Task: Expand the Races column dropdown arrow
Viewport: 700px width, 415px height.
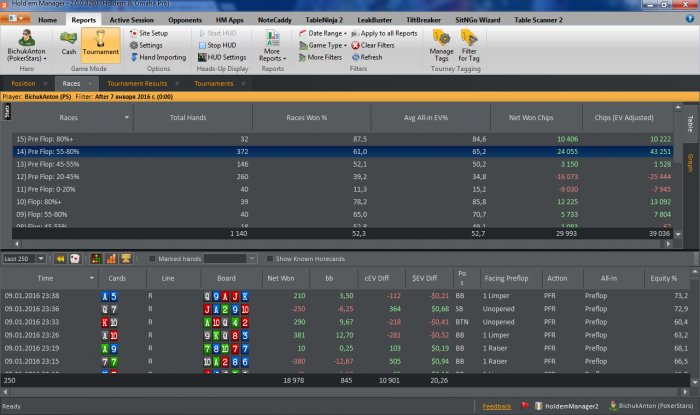Action: pos(127,117)
